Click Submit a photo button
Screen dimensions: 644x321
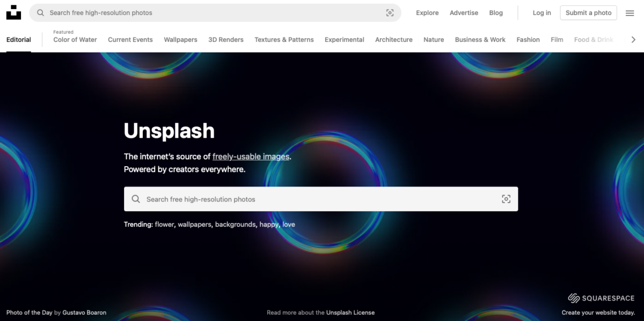pyautogui.click(x=588, y=13)
